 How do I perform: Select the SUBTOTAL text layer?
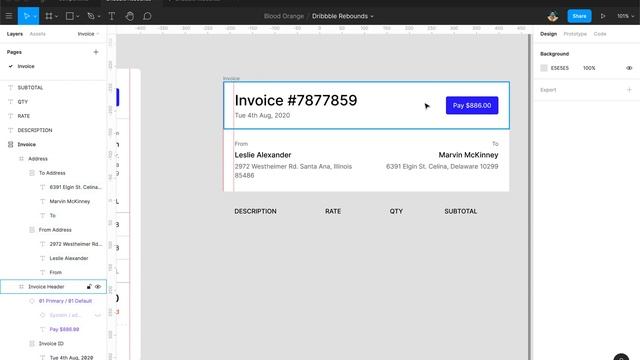click(x=30, y=88)
